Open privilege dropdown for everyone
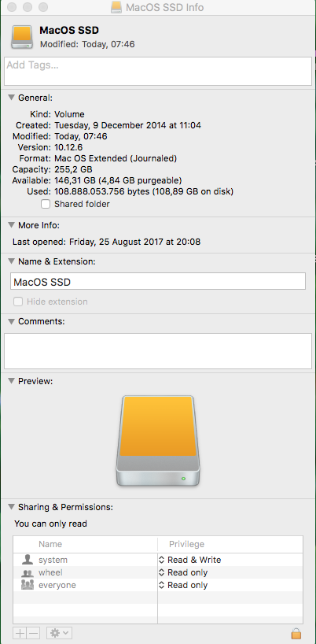This screenshot has height=644, width=316. click(184, 585)
